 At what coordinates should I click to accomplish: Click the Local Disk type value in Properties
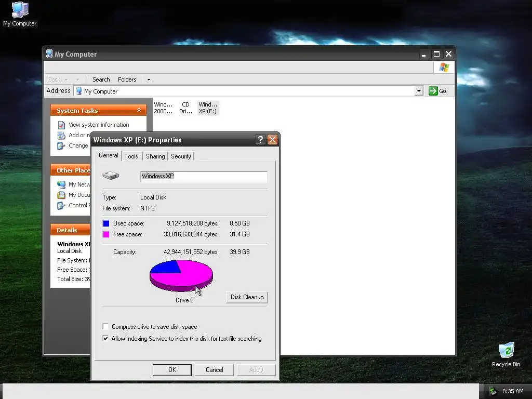(x=153, y=197)
